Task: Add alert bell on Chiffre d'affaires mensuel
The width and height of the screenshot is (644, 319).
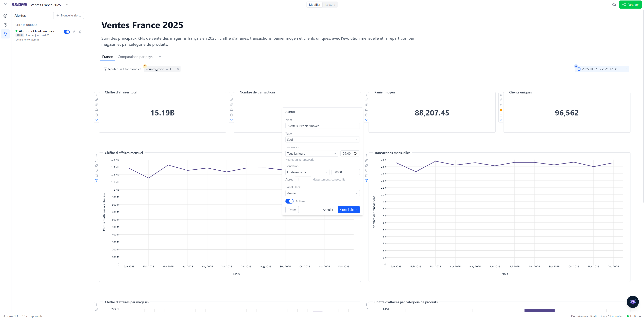Action: (x=96, y=170)
